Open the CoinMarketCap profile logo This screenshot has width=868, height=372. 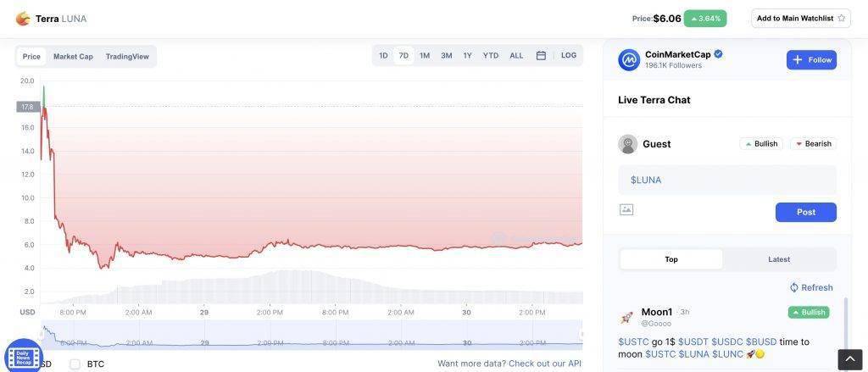click(629, 60)
